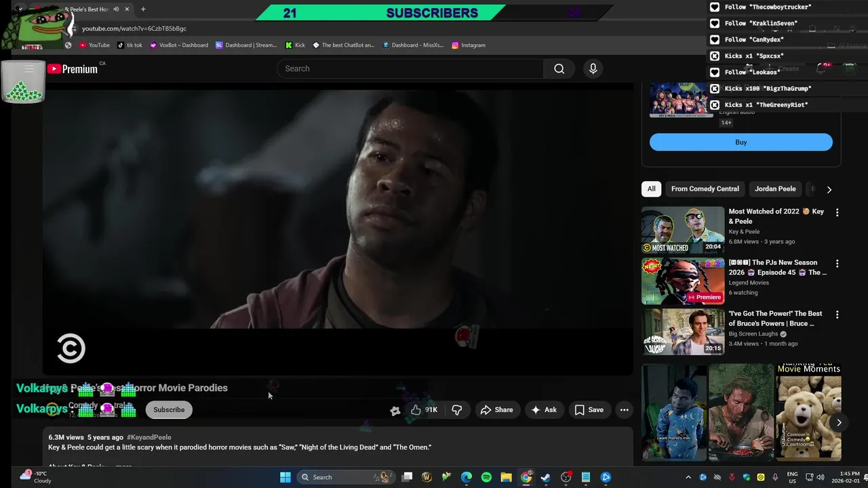
Task: Open options menu for The PJs New Season
Action: point(837,263)
